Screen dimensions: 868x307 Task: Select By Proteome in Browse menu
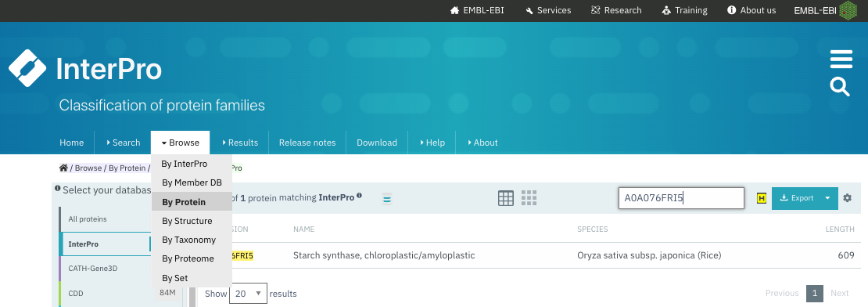coord(192,258)
